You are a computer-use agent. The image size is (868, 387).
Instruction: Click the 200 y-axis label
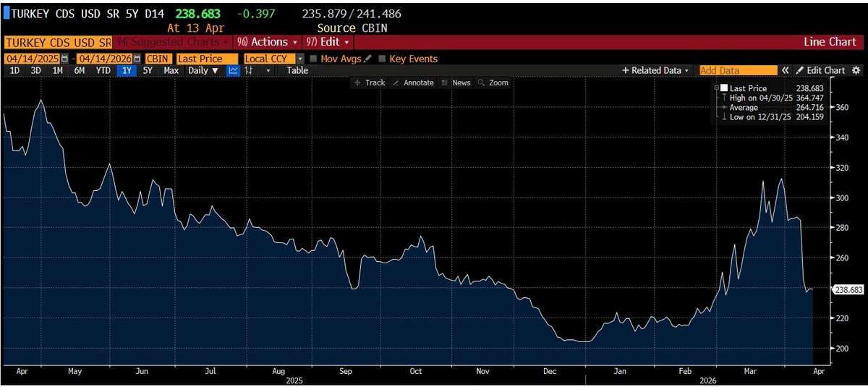[x=843, y=349]
